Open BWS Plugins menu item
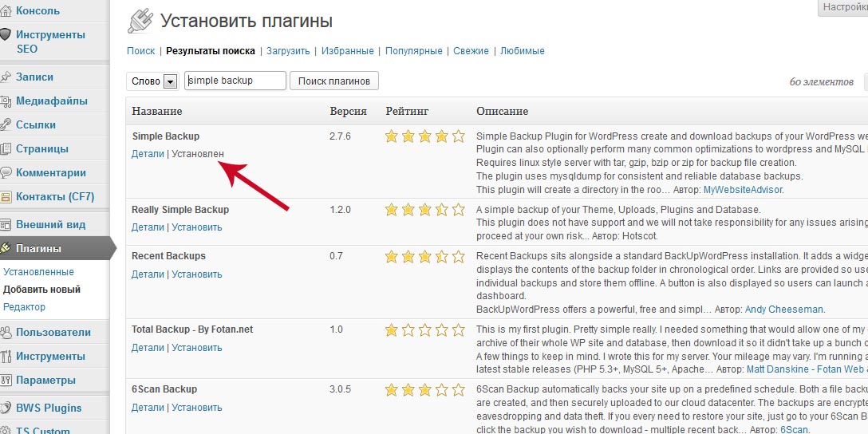This screenshot has height=434, width=868. (49, 408)
